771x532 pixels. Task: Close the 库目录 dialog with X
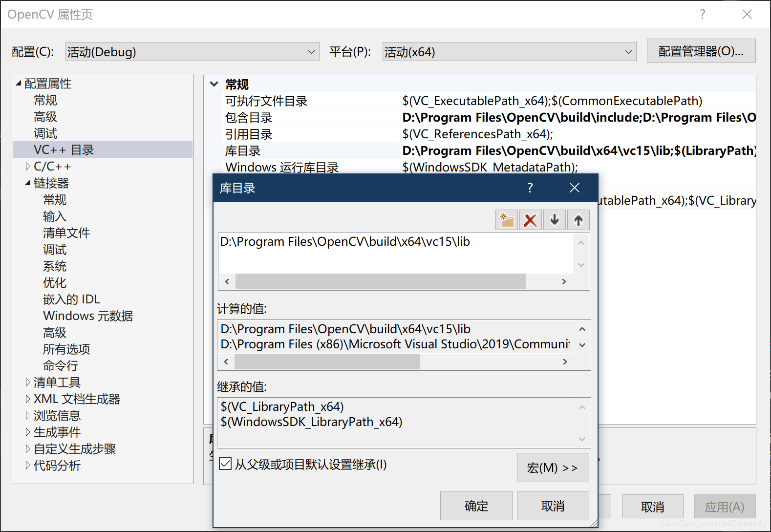(x=575, y=188)
